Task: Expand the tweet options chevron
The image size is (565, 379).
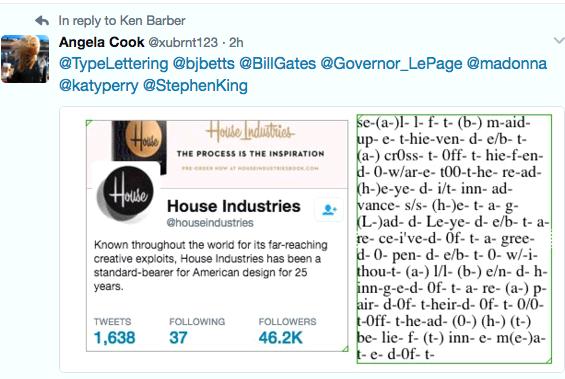Action: [559, 40]
